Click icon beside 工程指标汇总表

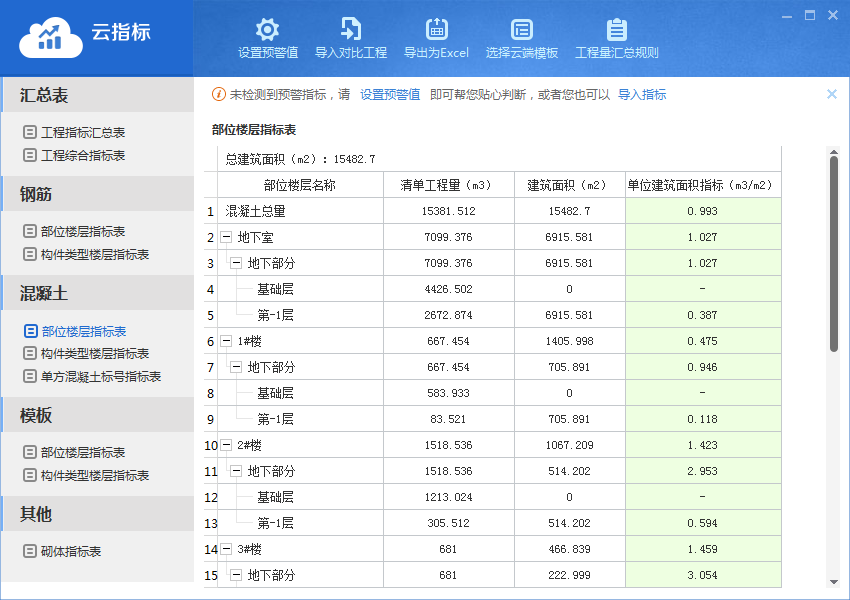(30, 132)
